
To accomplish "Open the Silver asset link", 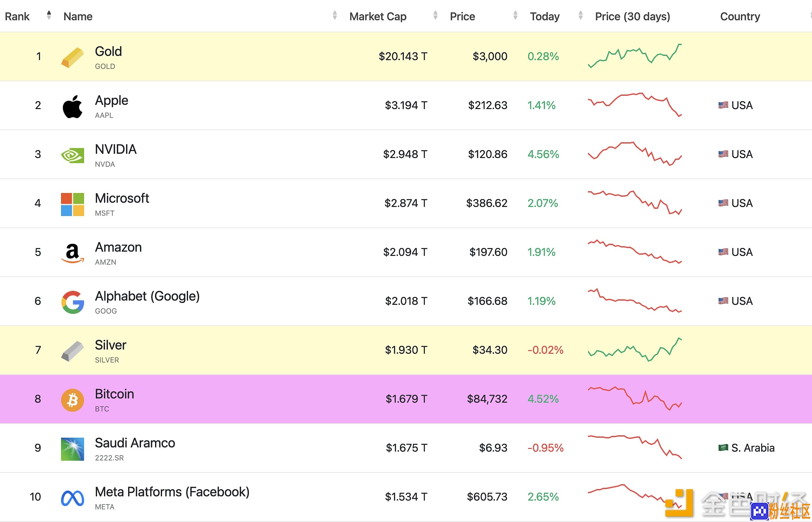I will click(x=110, y=345).
